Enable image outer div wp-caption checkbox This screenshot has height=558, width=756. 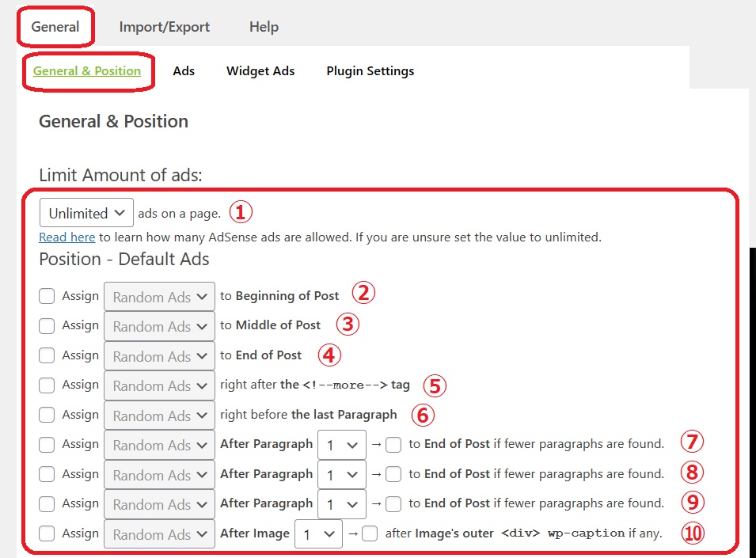370,533
